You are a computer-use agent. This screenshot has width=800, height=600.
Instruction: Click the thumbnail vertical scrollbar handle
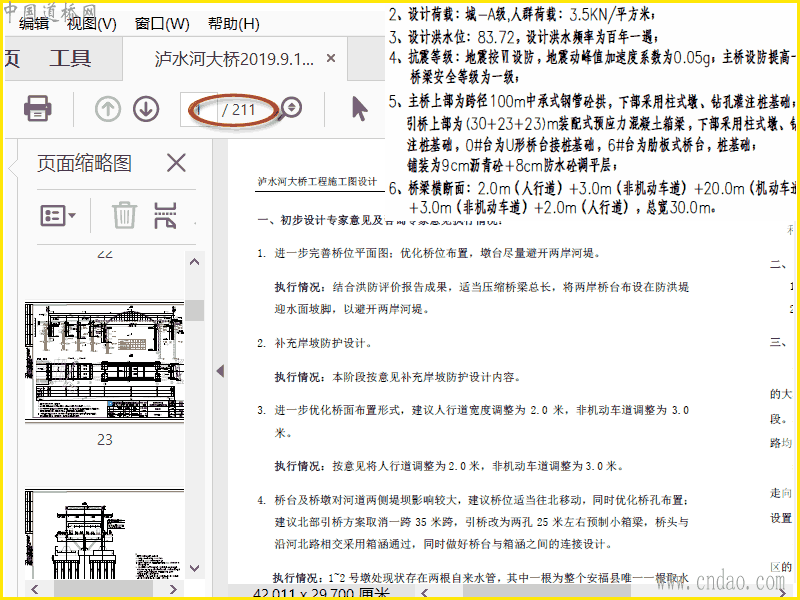[194, 310]
